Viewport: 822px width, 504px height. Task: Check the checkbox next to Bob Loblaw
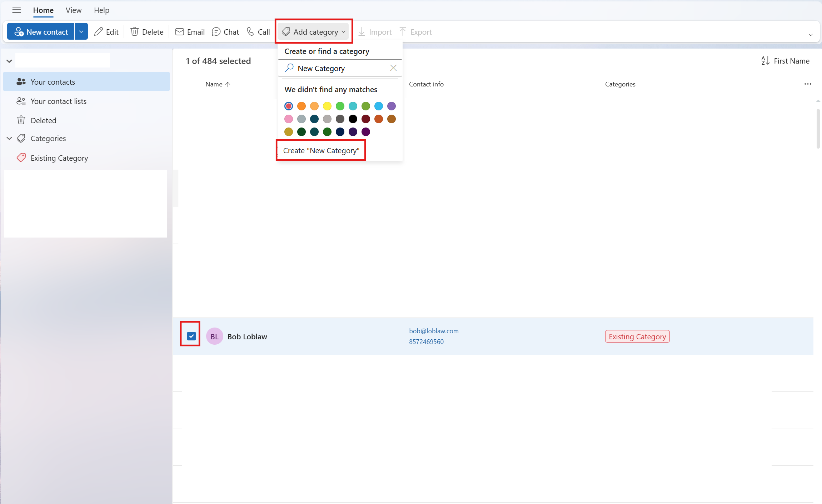click(x=191, y=336)
